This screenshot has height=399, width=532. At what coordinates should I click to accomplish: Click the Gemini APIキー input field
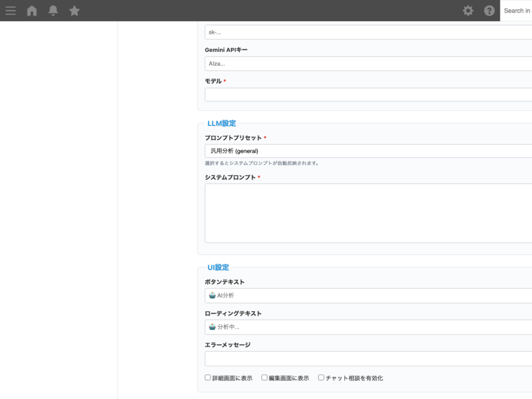(364, 63)
